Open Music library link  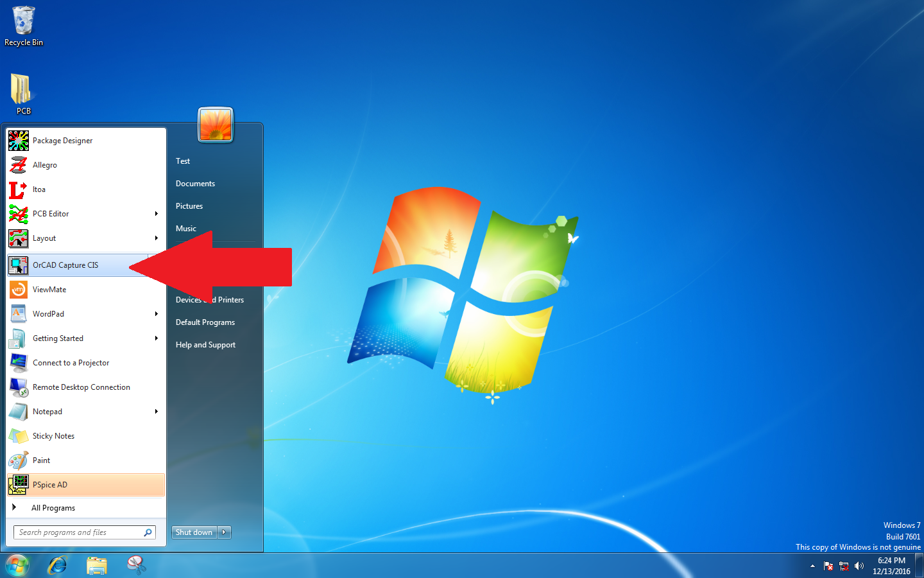pyautogui.click(x=186, y=229)
